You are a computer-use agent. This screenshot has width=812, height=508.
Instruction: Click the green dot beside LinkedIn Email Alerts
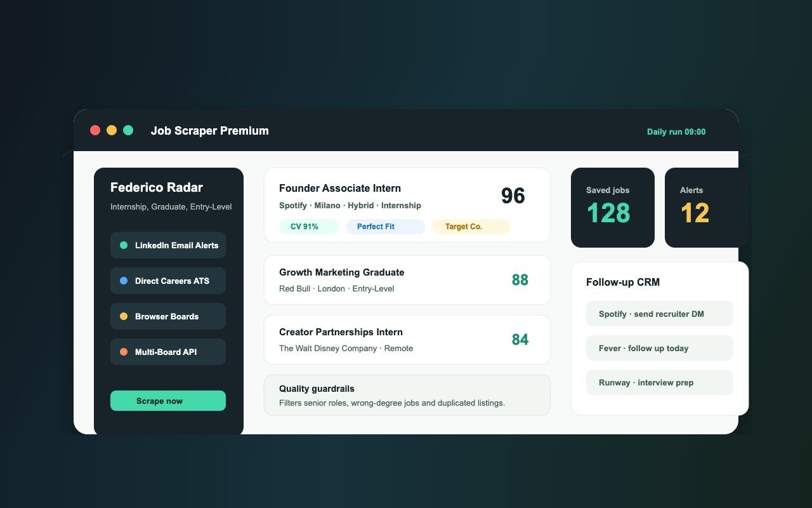point(124,245)
